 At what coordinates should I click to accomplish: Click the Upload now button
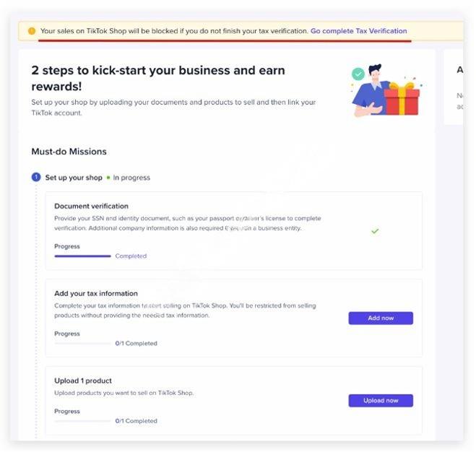click(381, 401)
